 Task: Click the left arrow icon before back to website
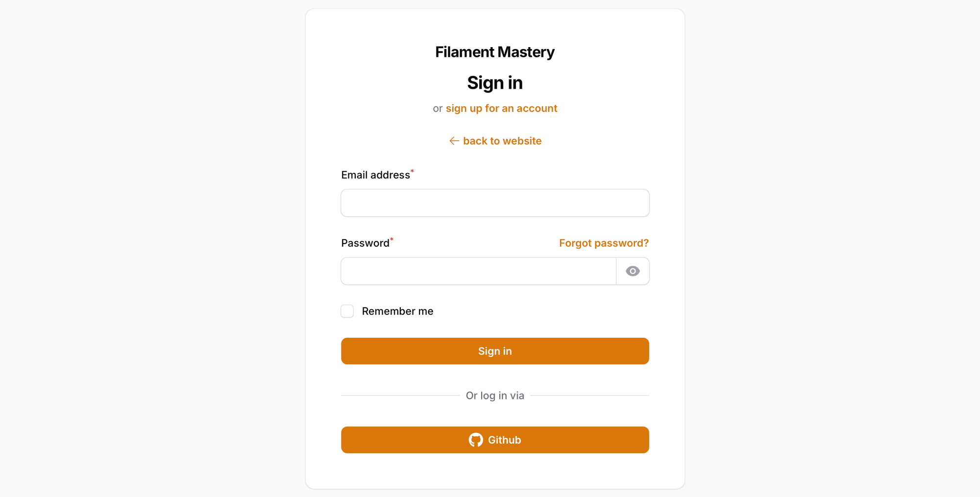[453, 141]
